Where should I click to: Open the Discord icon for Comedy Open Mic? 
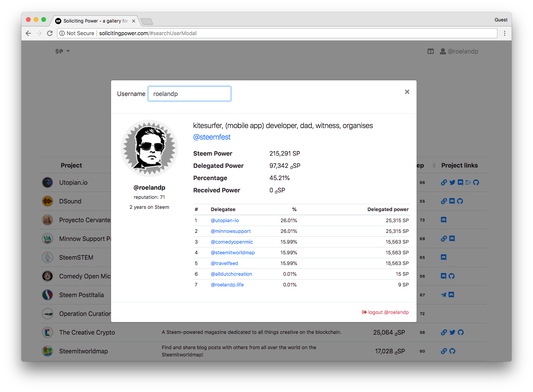pos(443,276)
